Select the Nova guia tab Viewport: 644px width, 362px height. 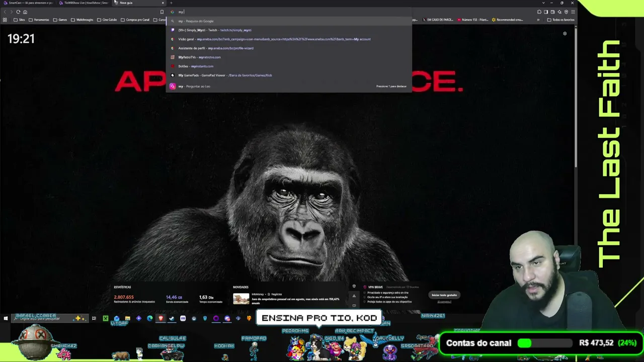pyautogui.click(x=139, y=3)
